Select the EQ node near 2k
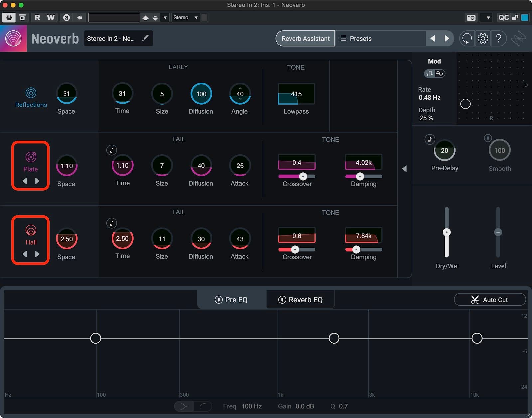 pyautogui.click(x=334, y=338)
